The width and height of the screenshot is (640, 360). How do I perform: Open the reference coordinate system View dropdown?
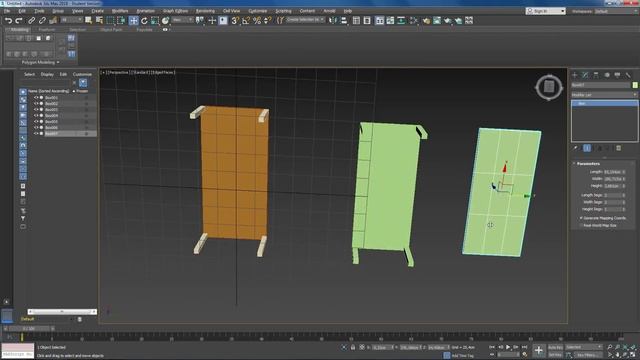coord(182,20)
